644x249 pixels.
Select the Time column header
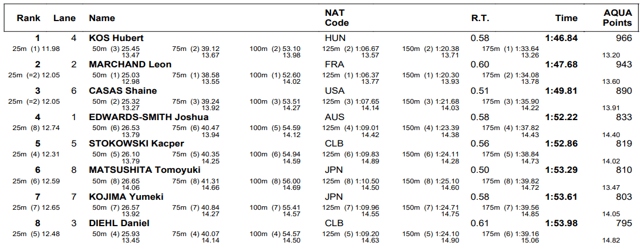tap(566, 18)
